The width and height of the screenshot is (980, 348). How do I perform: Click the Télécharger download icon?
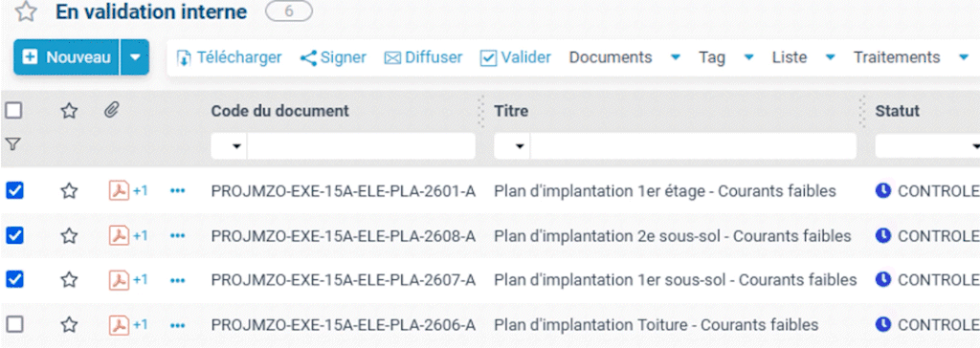[184, 58]
